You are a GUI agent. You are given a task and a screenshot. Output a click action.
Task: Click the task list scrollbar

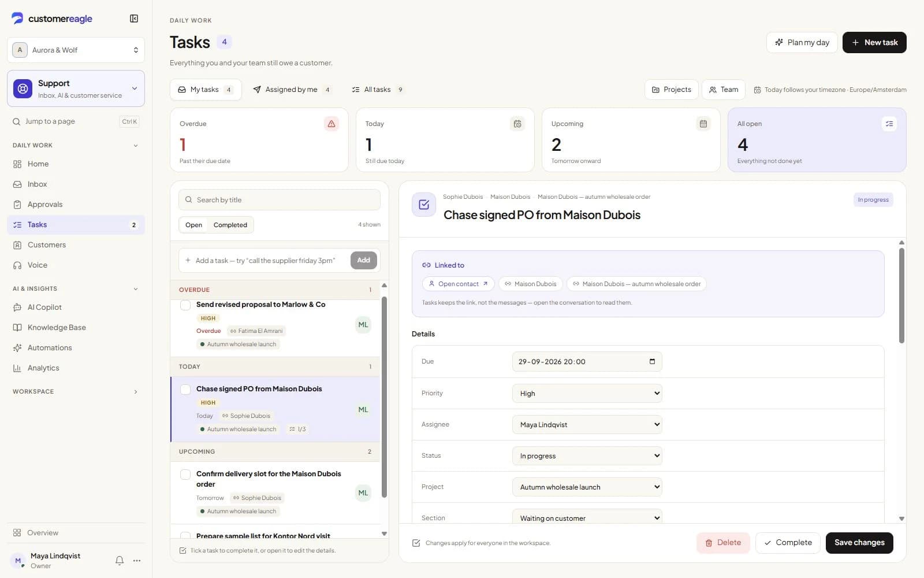tap(384, 397)
